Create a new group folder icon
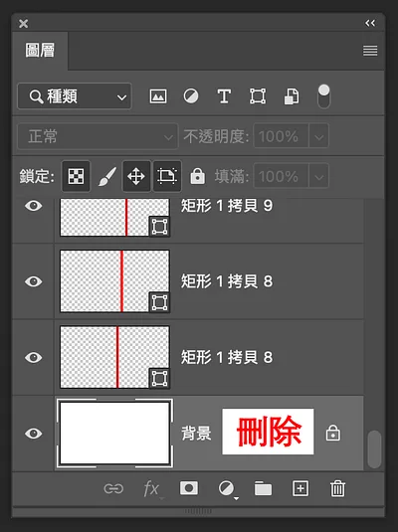This screenshot has width=398, height=532. point(263,488)
